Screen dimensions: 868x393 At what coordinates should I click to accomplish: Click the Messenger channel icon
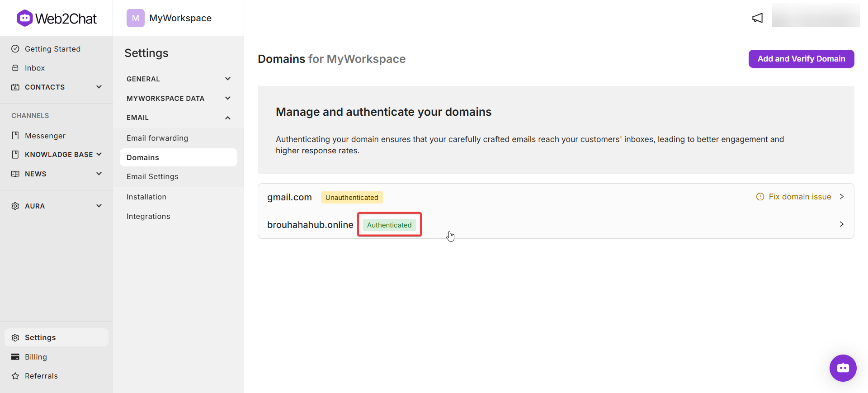tap(15, 136)
